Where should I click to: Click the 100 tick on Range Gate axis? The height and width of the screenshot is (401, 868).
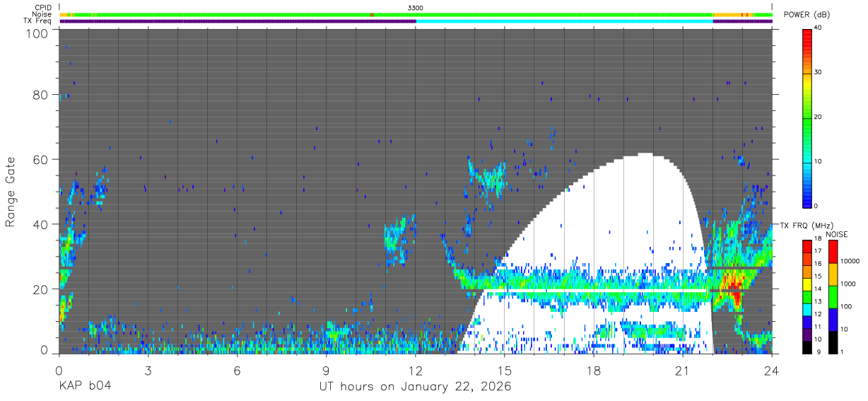coord(37,33)
